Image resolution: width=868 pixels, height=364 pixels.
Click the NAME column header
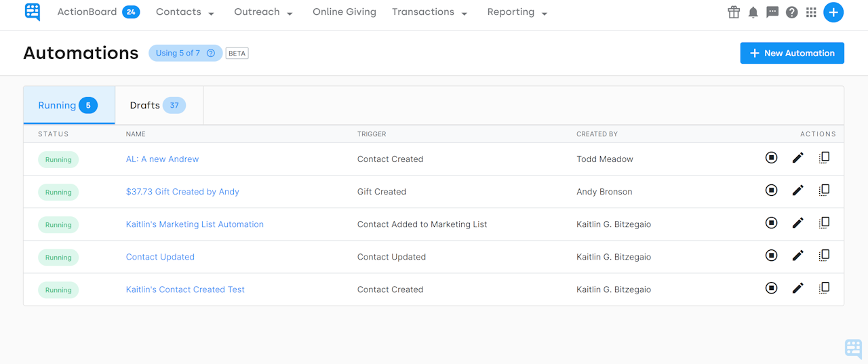pyautogui.click(x=136, y=134)
